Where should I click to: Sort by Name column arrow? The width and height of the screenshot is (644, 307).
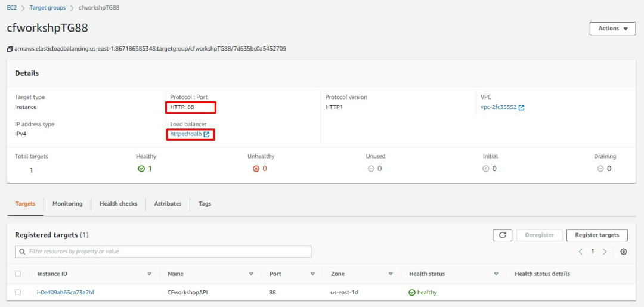pos(251,274)
